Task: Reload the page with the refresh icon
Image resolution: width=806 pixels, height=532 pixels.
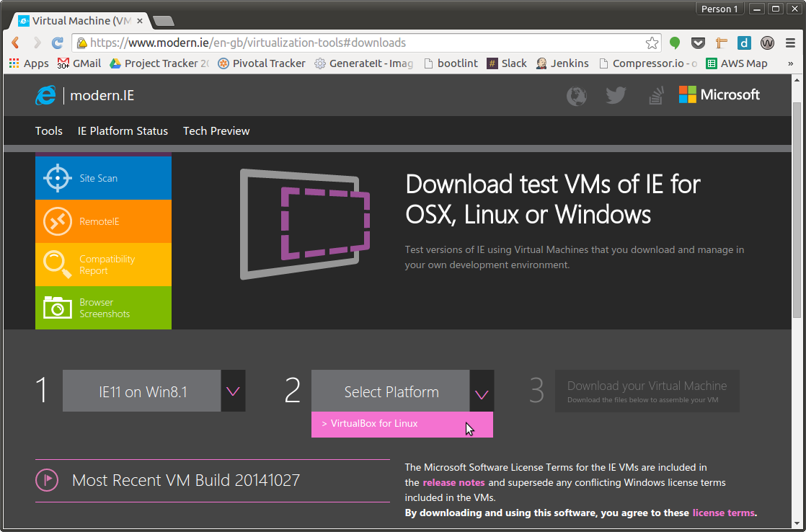Action: click(58, 43)
